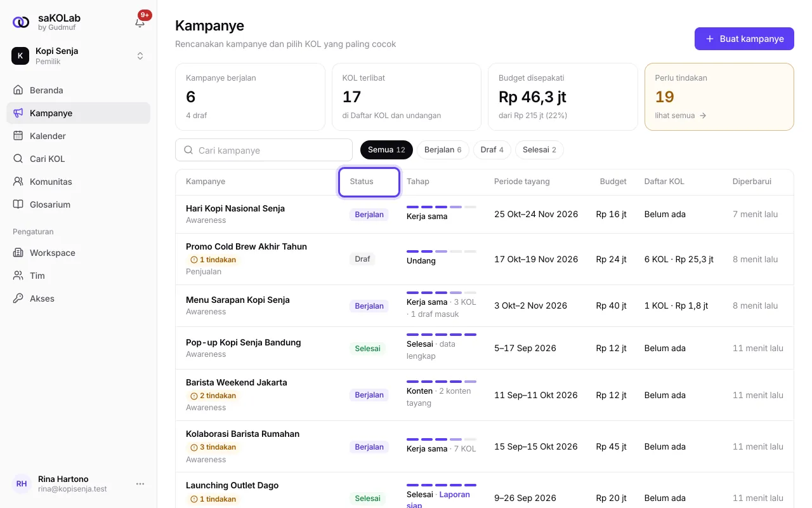Click the Kalender calendar icon
The image size is (812, 508).
(x=18, y=136)
